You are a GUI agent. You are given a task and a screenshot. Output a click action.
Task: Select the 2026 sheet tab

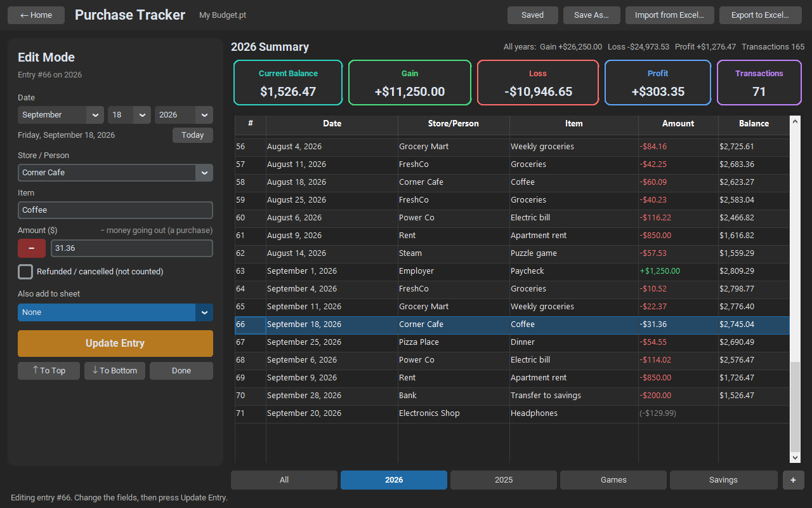pyautogui.click(x=394, y=480)
